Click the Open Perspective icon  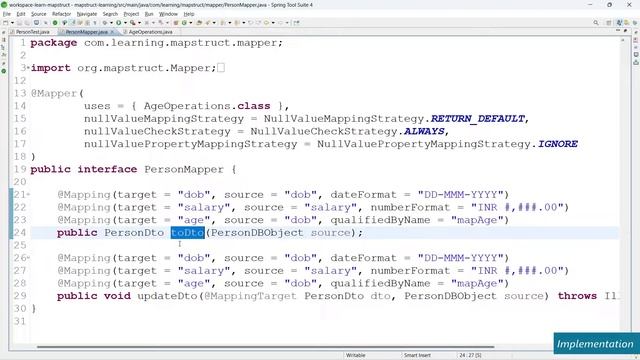click(x=609, y=23)
